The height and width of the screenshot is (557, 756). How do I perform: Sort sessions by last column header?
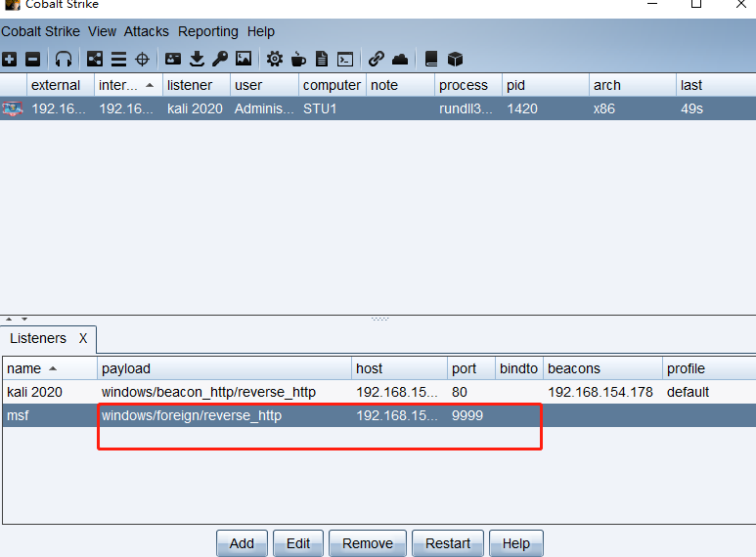pyautogui.click(x=716, y=85)
